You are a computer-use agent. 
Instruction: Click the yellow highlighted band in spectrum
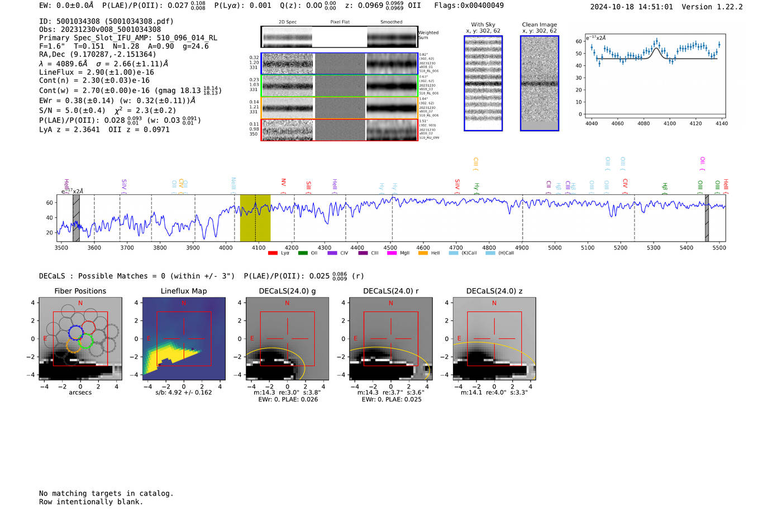click(x=255, y=218)
